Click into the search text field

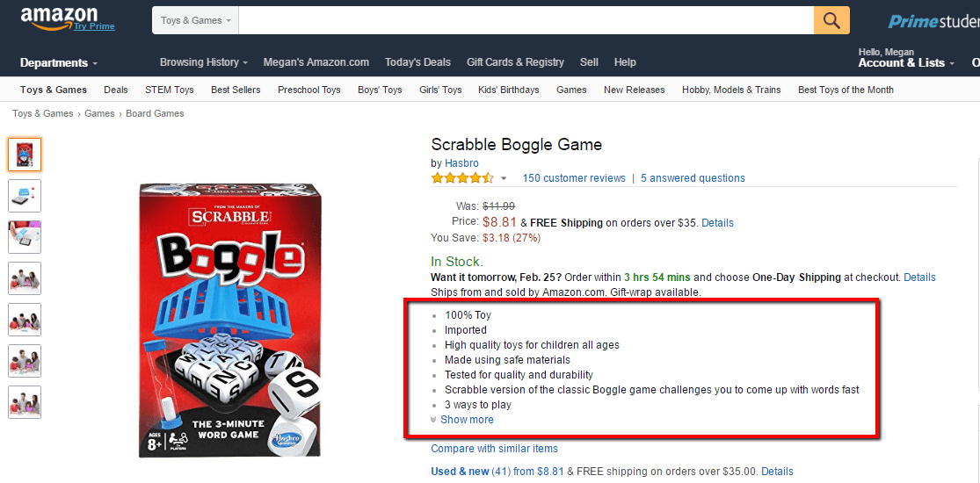(526, 20)
